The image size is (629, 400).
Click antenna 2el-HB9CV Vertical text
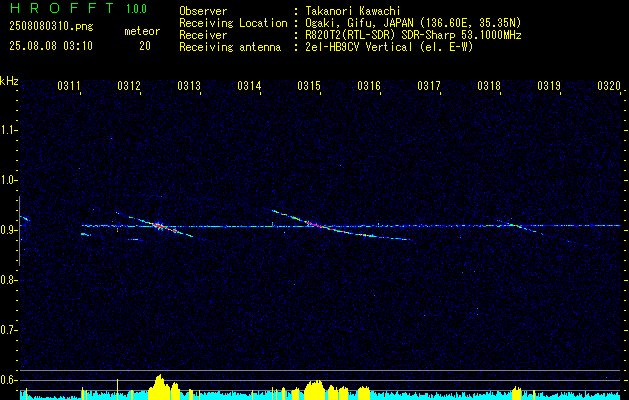389,47
